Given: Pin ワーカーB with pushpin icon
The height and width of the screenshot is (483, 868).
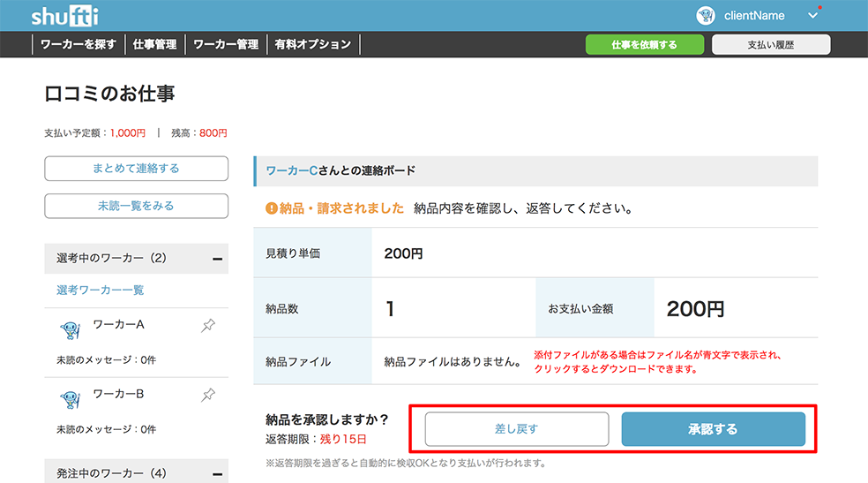Looking at the screenshot, I should coord(208,395).
